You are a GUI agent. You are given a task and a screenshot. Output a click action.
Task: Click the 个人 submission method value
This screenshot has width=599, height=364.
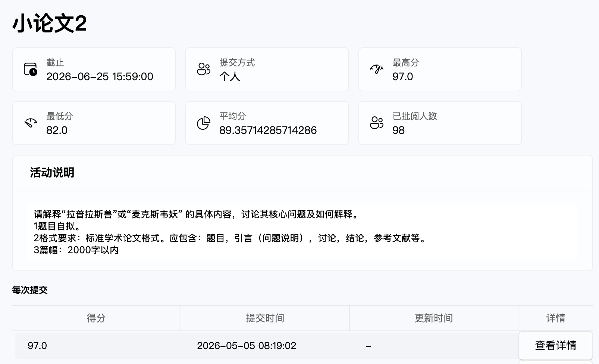[x=229, y=76]
